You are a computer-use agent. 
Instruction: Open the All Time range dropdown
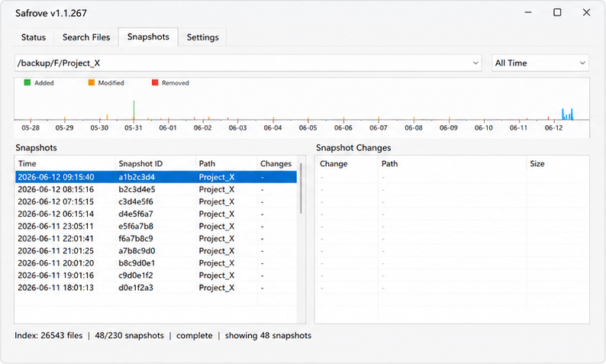[x=540, y=63]
